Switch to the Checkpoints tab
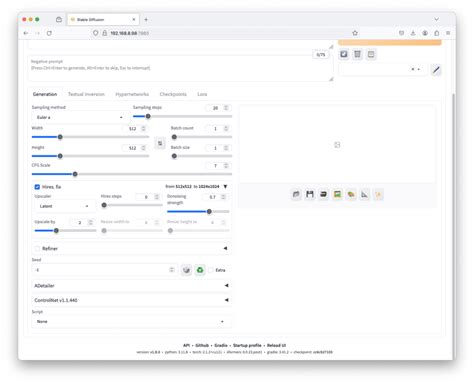Viewport: 474px width, 384px height. (x=173, y=94)
